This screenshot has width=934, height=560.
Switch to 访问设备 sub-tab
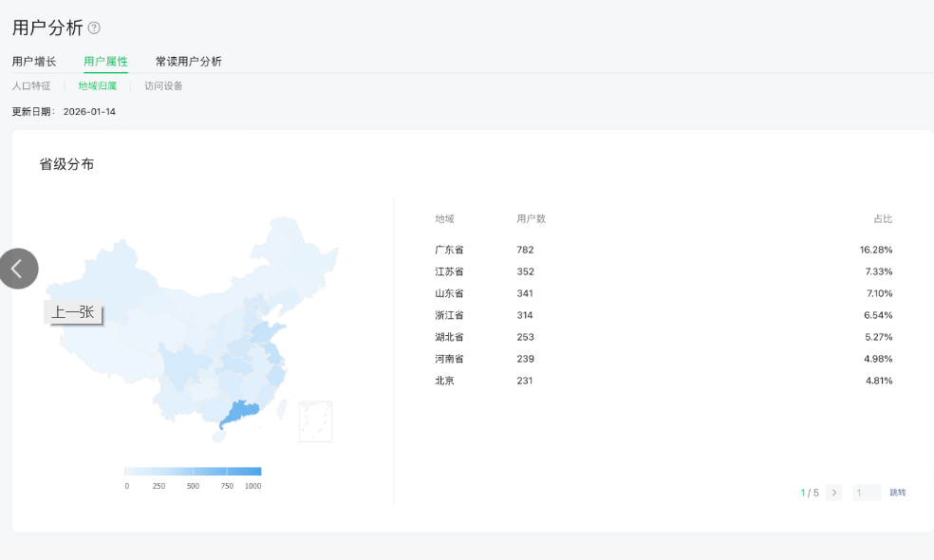pyautogui.click(x=163, y=85)
